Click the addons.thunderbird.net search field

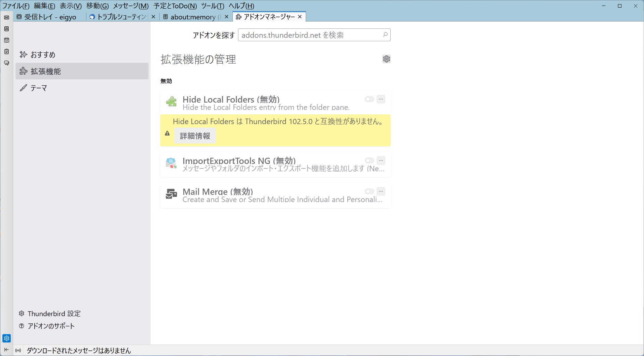[x=310, y=35]
